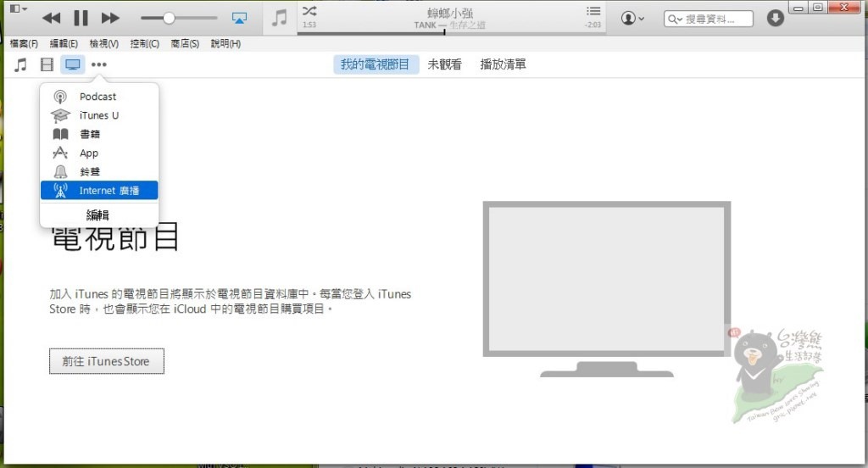Open the downloads arrow icon
Screen dimensions: 868x468
[775, 19]
